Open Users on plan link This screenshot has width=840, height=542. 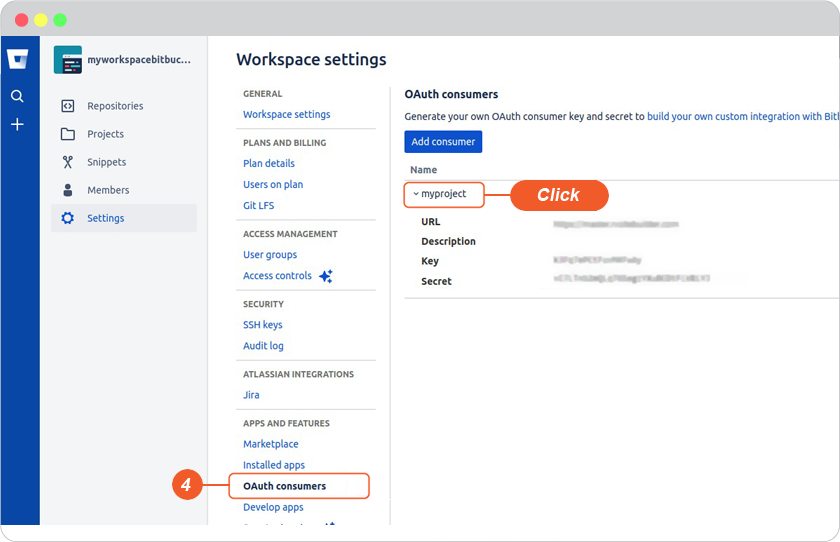273,184
